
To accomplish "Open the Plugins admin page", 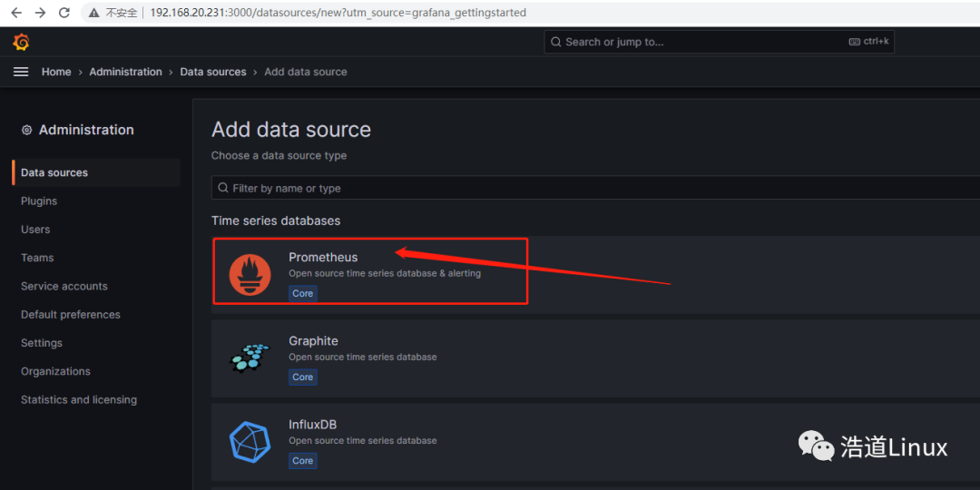I will (39, 201).
